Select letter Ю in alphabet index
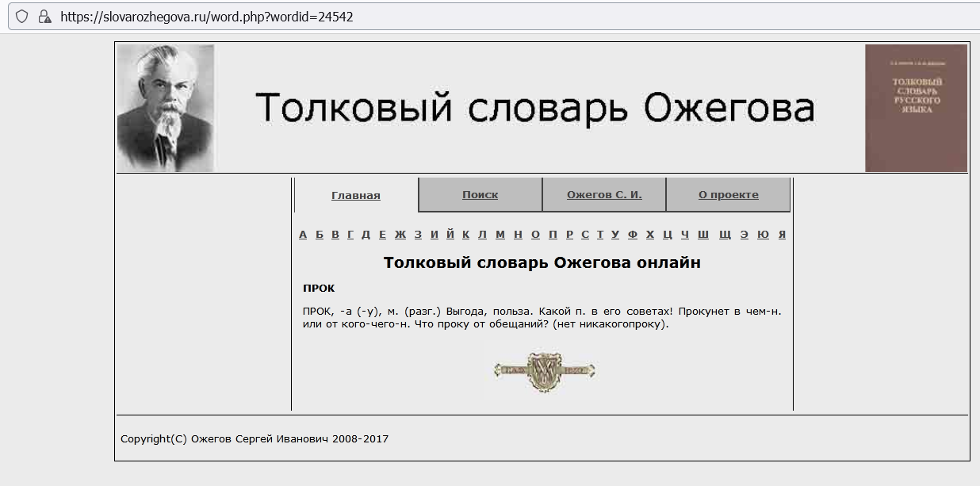 763,234
